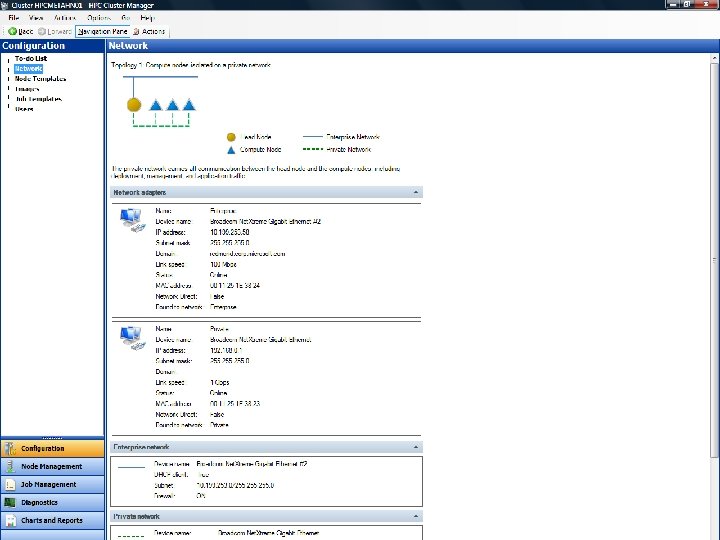
Task: Open the Actions menu
Action: 65,18
